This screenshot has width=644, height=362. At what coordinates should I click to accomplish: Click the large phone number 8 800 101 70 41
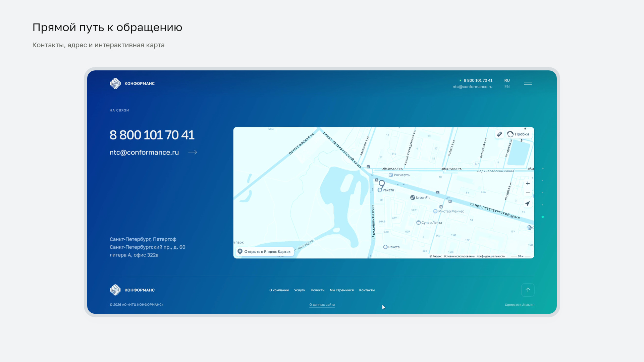(152, 135)
